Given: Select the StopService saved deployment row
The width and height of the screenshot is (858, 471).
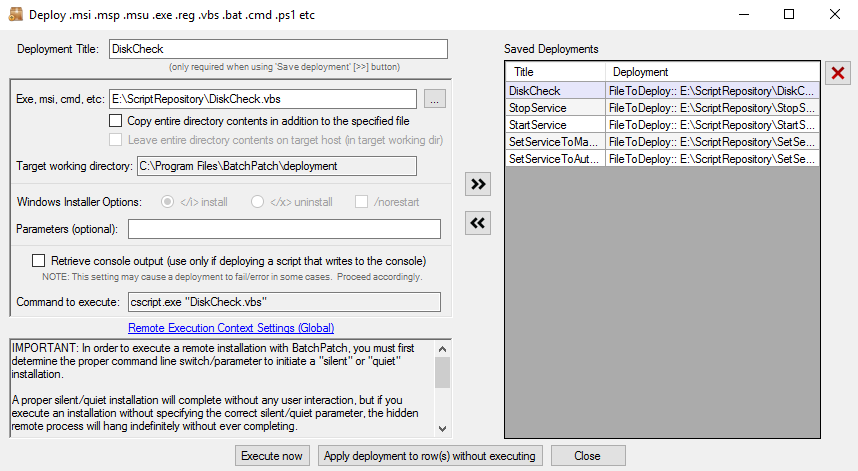Looking at the screenshot, I should 663,108.
